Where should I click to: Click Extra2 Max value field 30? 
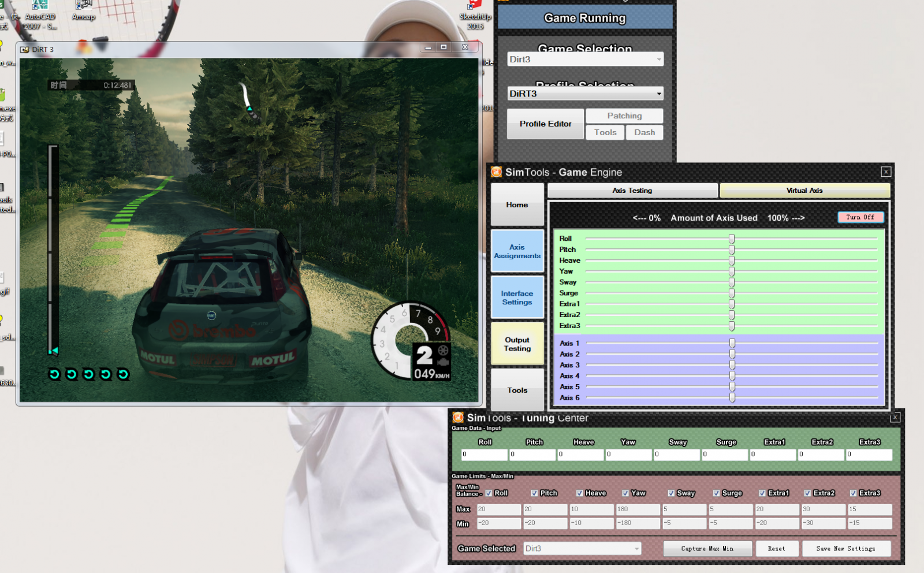point(823,509)
